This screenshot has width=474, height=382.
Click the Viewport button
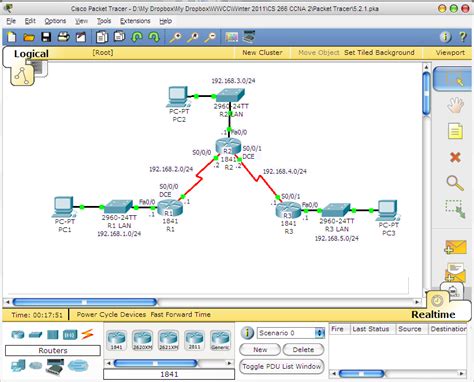[x=450, y=53]
